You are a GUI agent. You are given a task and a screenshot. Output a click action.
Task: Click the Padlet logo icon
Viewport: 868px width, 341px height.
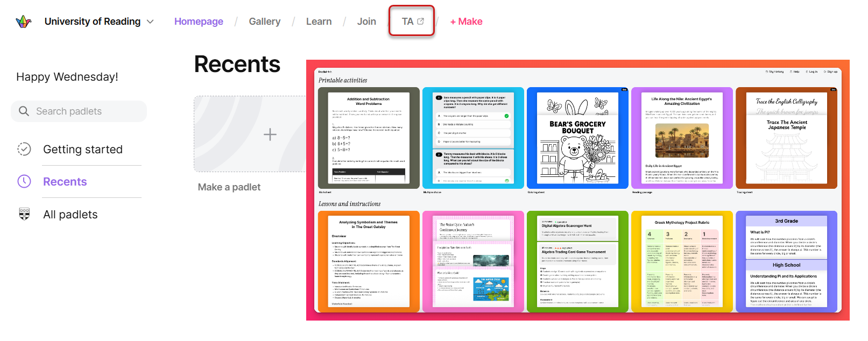24,22
